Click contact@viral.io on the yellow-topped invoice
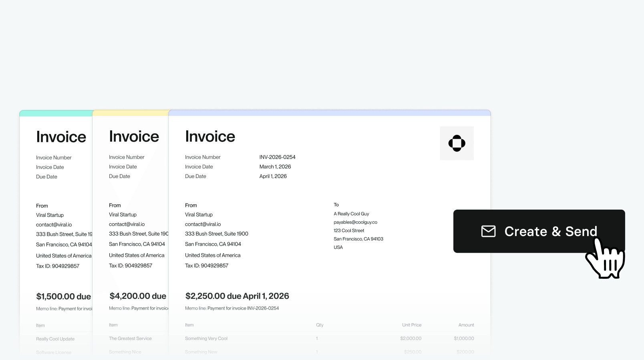 coord(127,224)
